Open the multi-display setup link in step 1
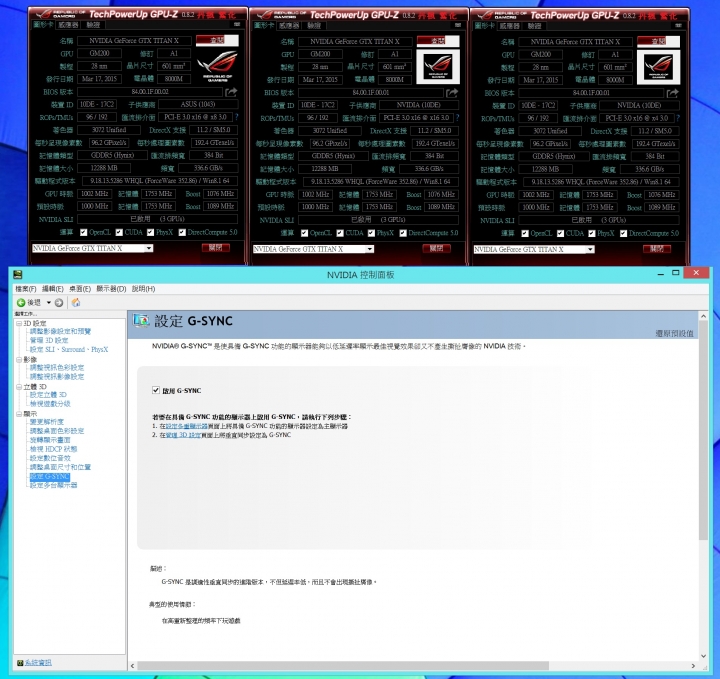720x679 pixels. coord(187,426)
